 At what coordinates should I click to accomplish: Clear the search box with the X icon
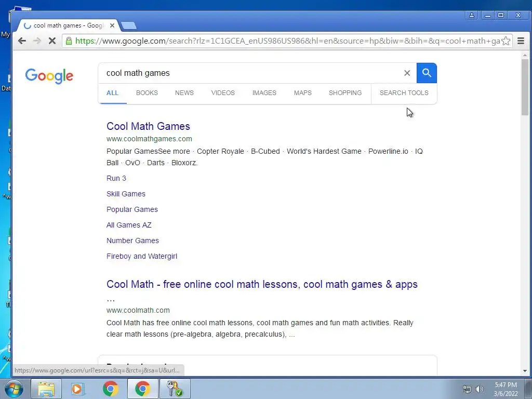point(407,73)
